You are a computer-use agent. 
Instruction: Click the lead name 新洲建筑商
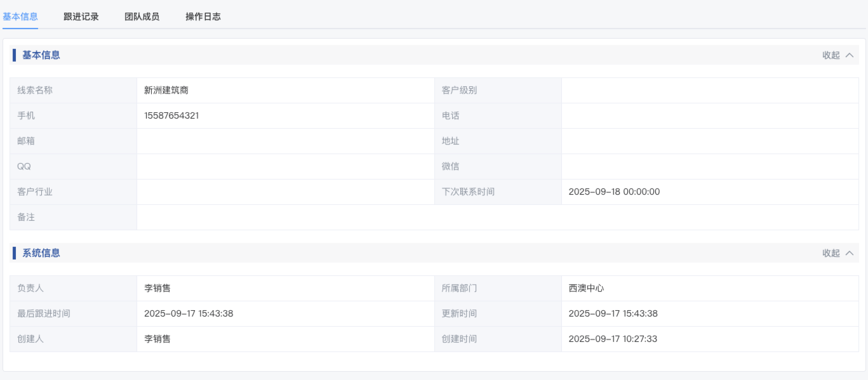166,90
